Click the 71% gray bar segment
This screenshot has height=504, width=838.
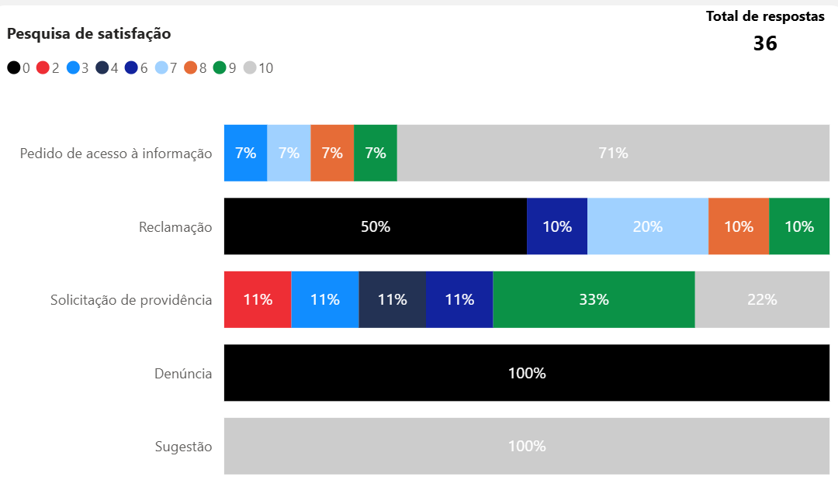(x=613, y=153)
